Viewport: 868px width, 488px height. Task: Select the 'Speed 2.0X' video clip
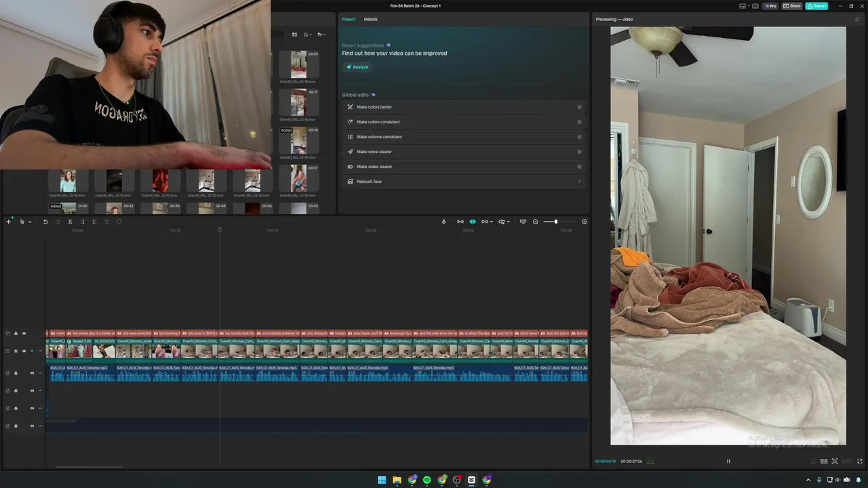tap(79, 350)
